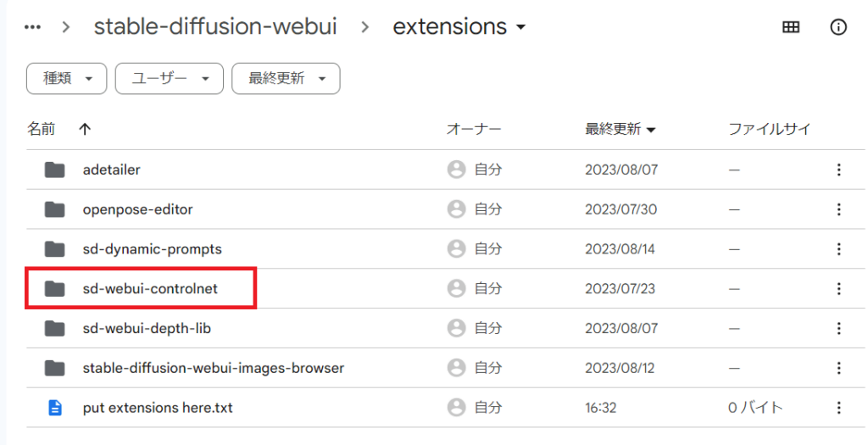Open more actions for sd-webui-depth-lib
The image size is (868, 445).
click(838, 328)
